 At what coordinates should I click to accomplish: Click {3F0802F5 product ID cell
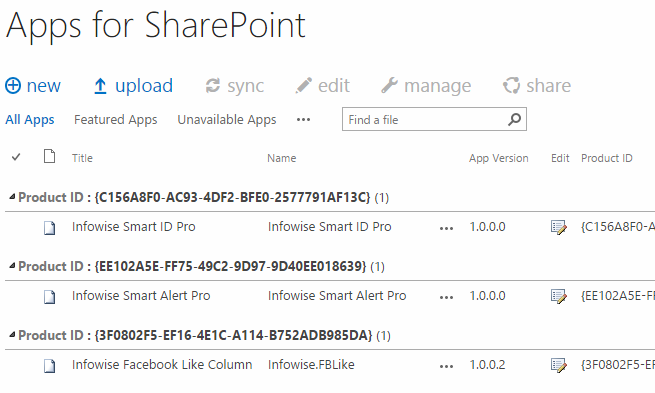coord(618,365)
